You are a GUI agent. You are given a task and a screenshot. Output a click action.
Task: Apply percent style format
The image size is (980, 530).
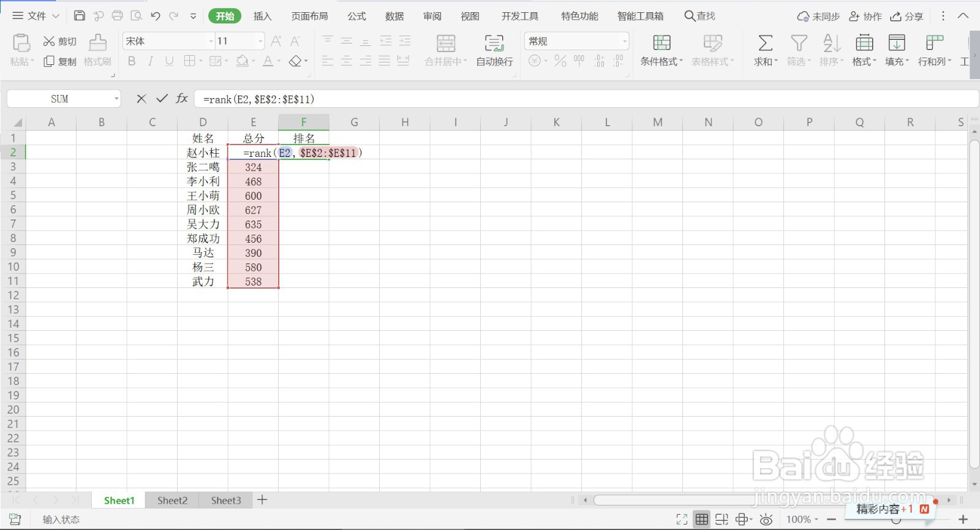tap(560, 61)
